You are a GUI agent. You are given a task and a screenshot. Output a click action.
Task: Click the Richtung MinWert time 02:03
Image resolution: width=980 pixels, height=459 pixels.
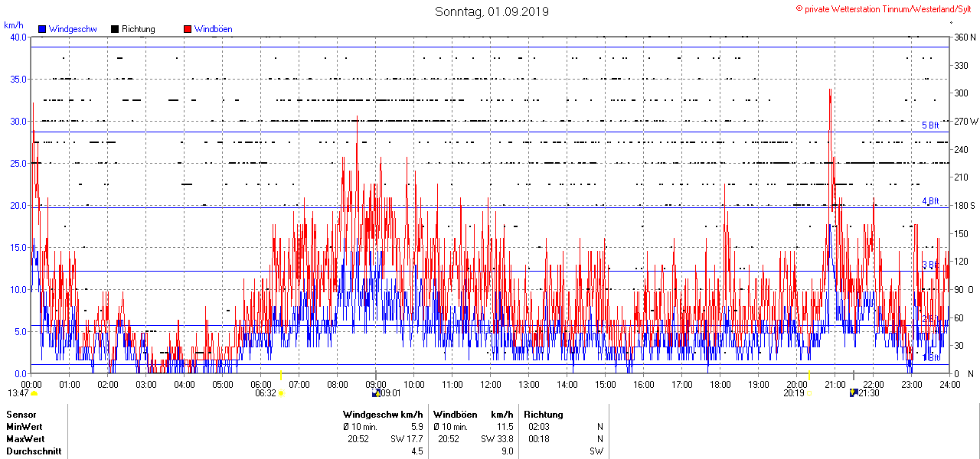coord(539,427)
